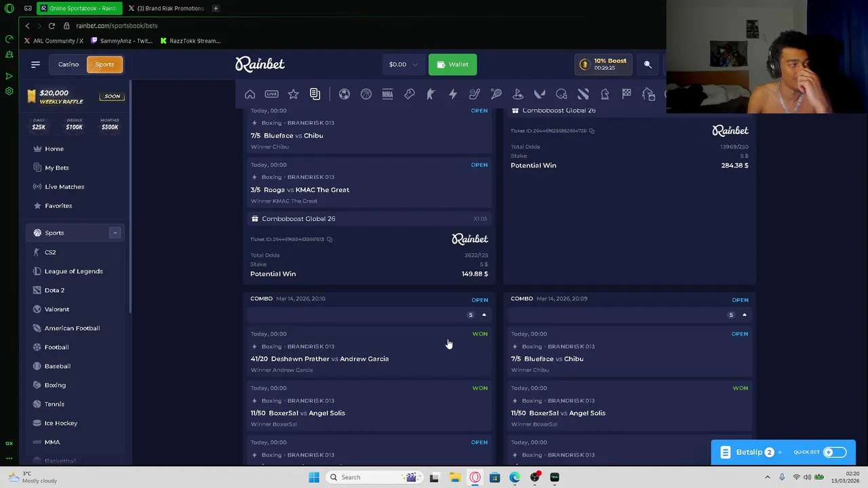Collapse the Sports section in sidebar
868x488 pixels.
pyautogui.click(x=115, y=233)
